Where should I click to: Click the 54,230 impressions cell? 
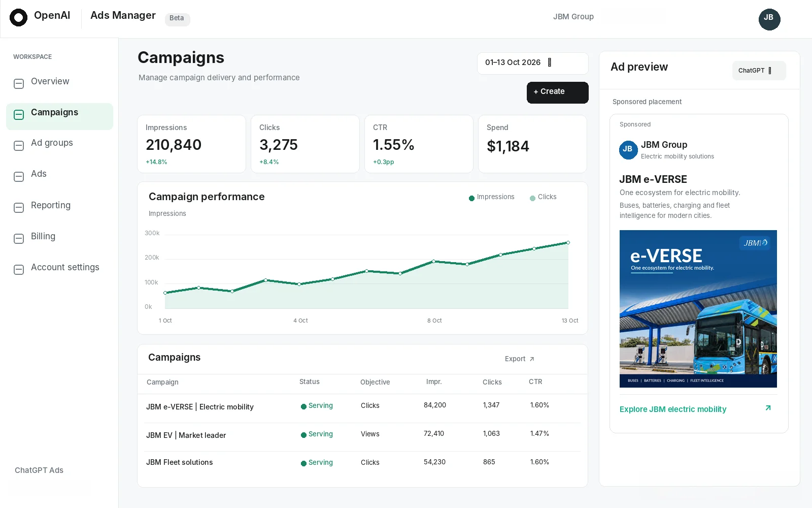tap(434, 462)
